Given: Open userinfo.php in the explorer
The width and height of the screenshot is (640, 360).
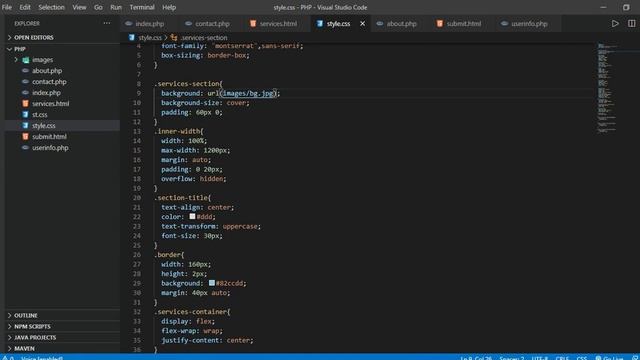Looking at the screenshot, I should click(x=50, y=148).
